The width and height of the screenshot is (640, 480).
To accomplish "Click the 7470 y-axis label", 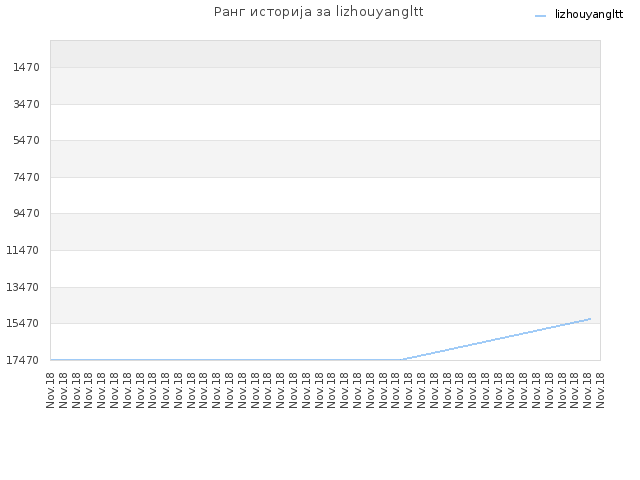I will [26, 177].
